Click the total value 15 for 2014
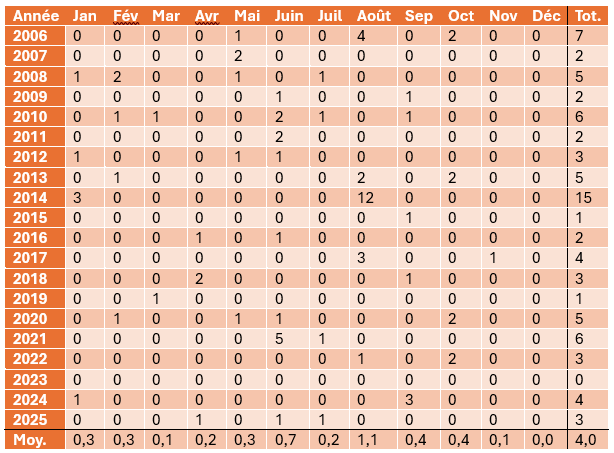 [584, 198]
